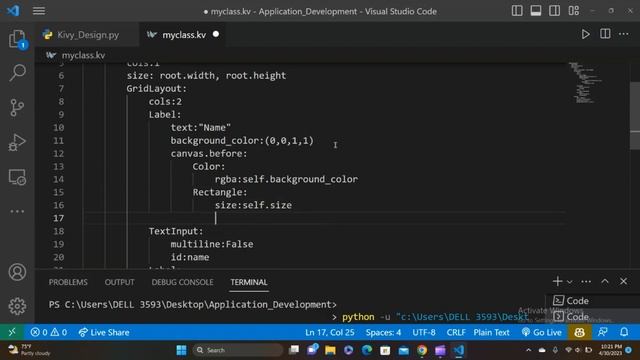Viewport: 640px width, 360px height.
Task: Toggle the secondary side bar layout icon
Action: (x=554, y=11)
